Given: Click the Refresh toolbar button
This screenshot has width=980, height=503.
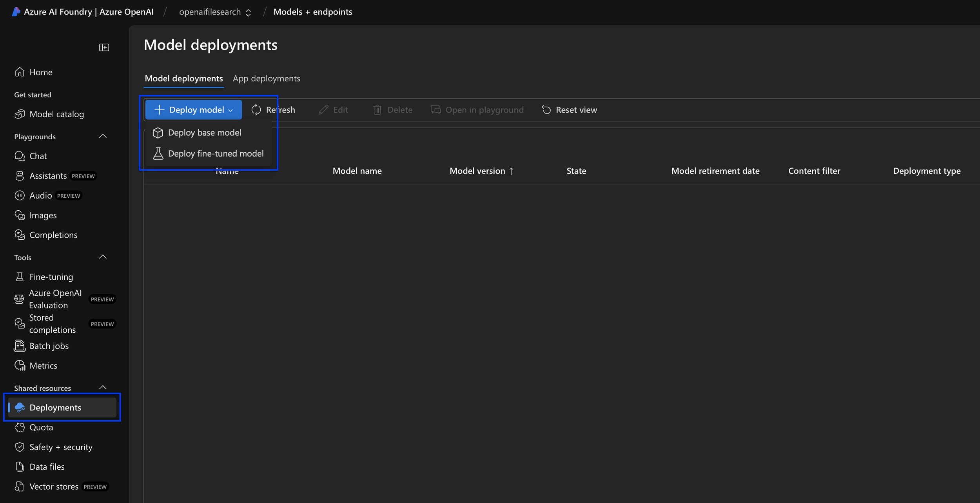Looking at the screenshot, I should (x=273, y=110).
